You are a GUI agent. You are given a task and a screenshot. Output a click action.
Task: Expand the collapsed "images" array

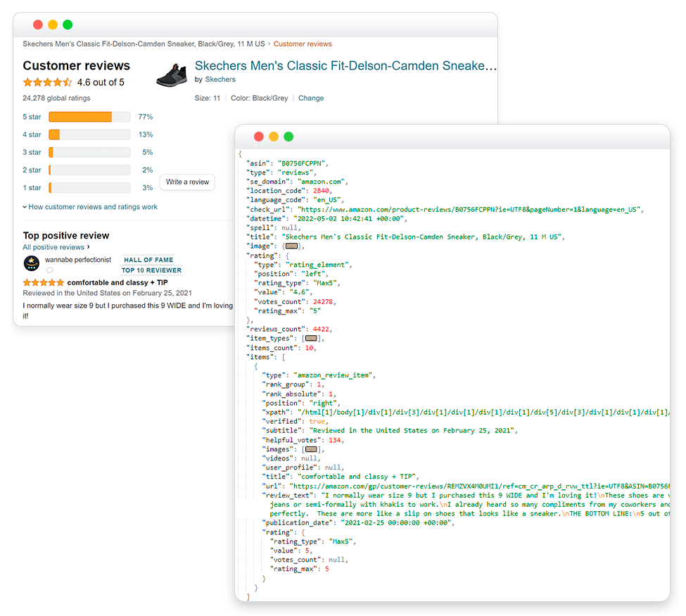[311, 450]
